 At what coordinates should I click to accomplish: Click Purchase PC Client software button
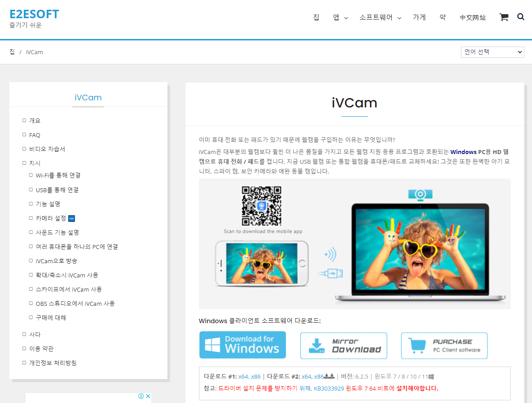click(444, 346)
